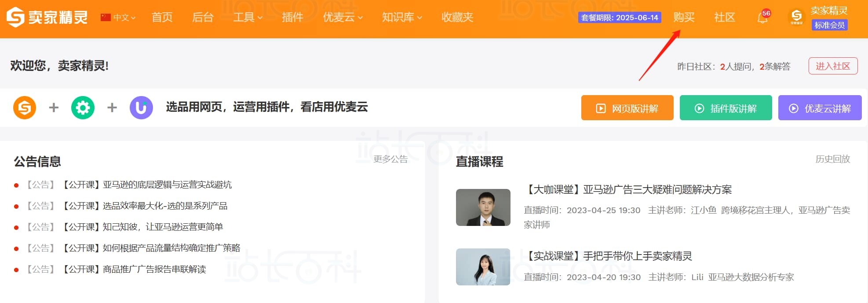Viewport: 868px width, 303px height.
Task: Click the China flag language icon
Action: coord(106,17)
